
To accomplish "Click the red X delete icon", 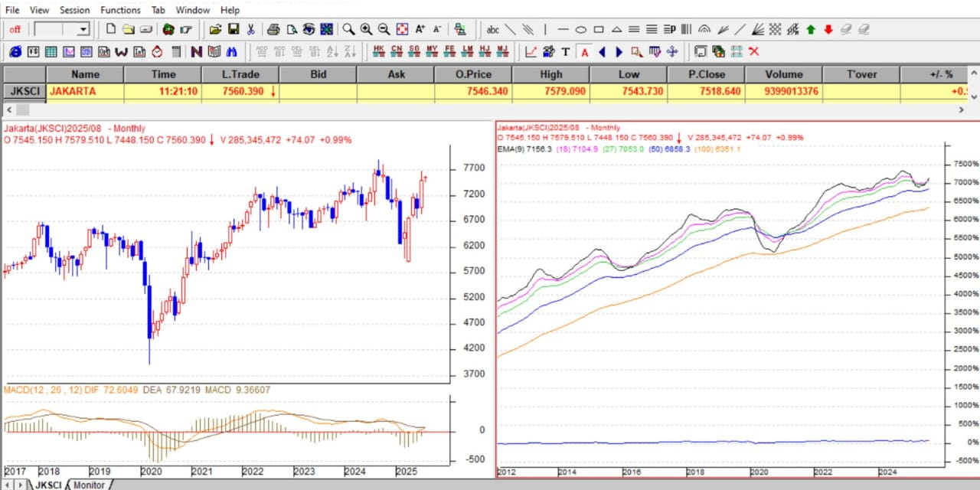I will [753, 51].
